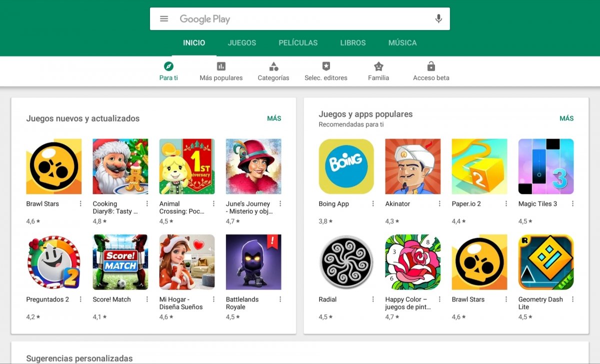Click the 3,8 rating under Boing App
Image resolution: width=600 pixels, height=364 pixels.
coord(325,221)
